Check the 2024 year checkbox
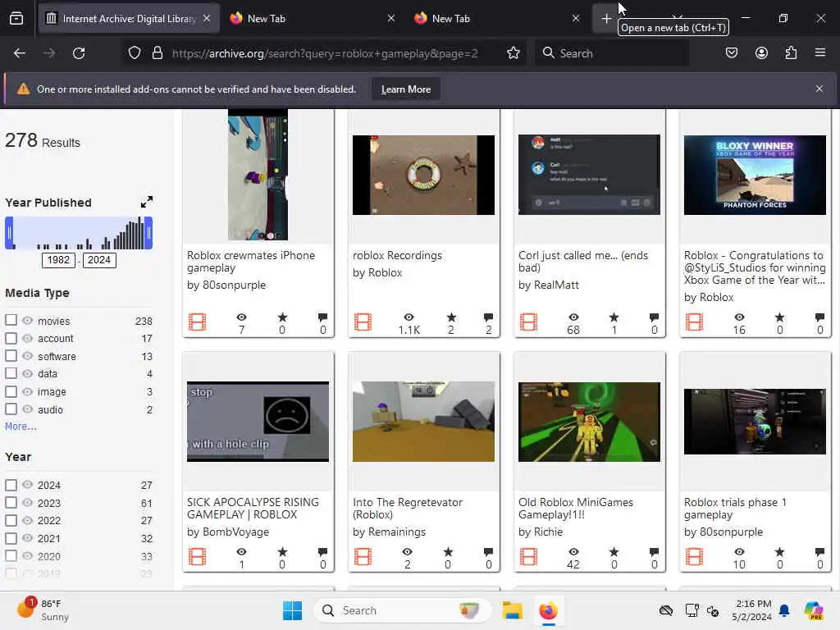The width and height of the screenshot is (840, 630). coord(11,485)
